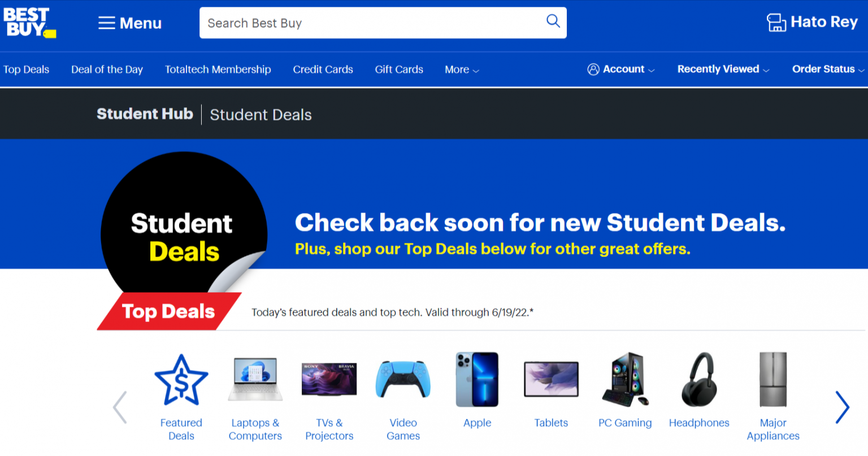Select the Featured Deals star icon
Screen dimensions: 868x456
click(181, 379)
